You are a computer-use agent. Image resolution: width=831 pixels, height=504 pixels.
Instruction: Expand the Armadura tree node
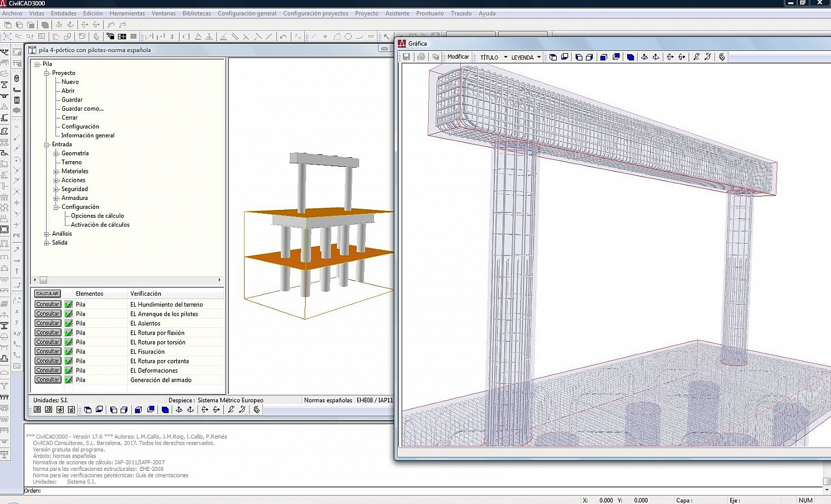point(56,198)
